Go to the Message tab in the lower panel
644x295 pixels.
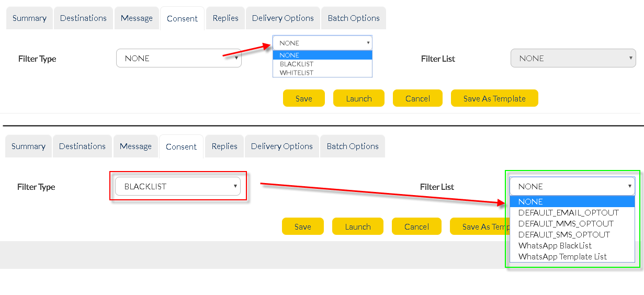(135, 146)
